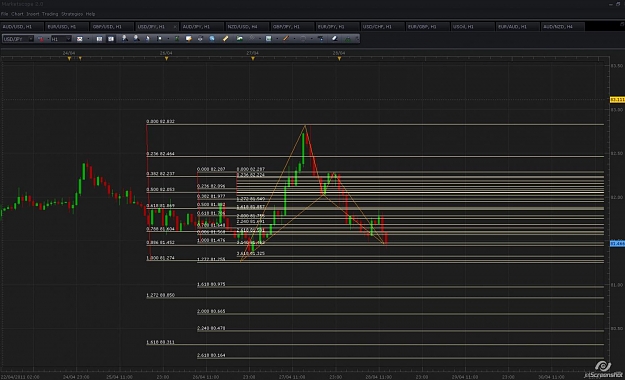Open the arrow beside the orange line tool

click(294, 39)
